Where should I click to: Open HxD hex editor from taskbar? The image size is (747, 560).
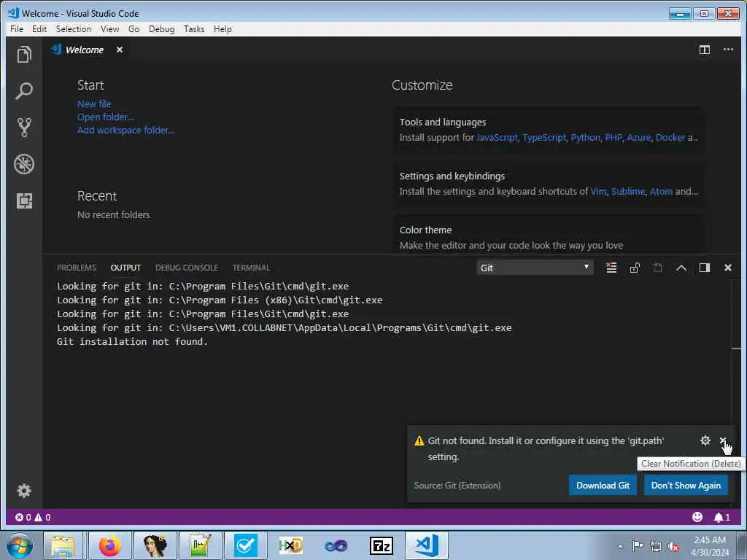coord(290,545)
